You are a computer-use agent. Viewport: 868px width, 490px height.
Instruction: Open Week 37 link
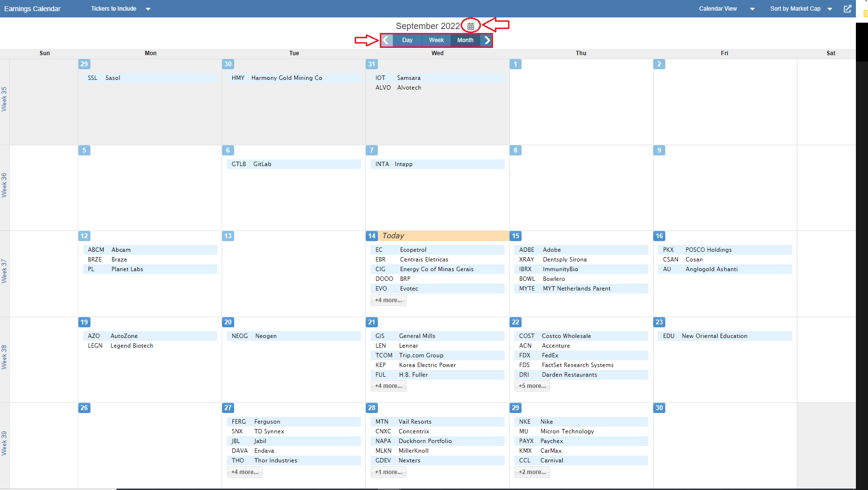coord(4,271)
